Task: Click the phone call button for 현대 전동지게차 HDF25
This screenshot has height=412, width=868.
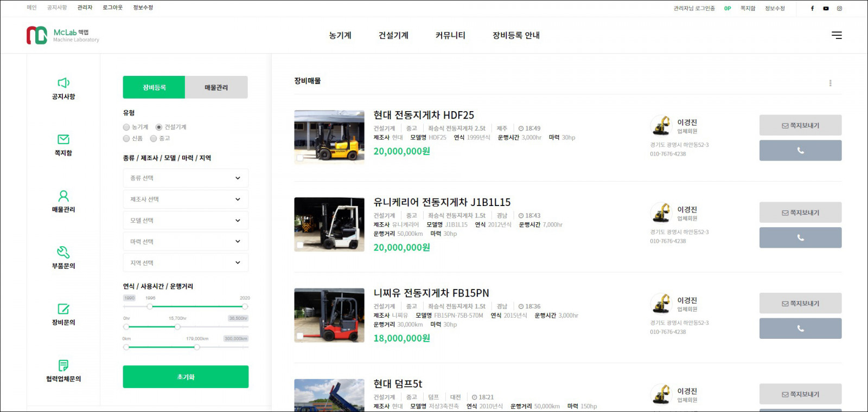Action: coord(800,151)
